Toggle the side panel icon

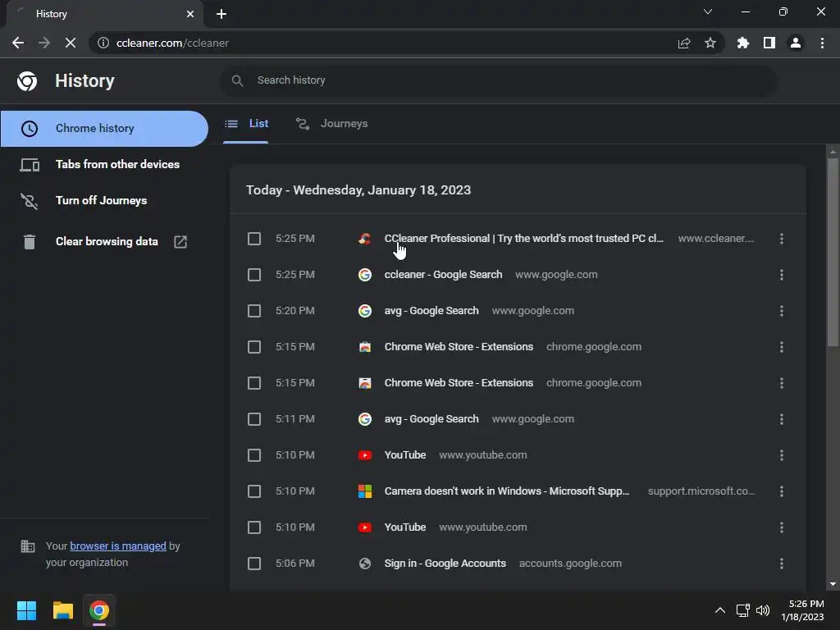[x=769, y=43]
